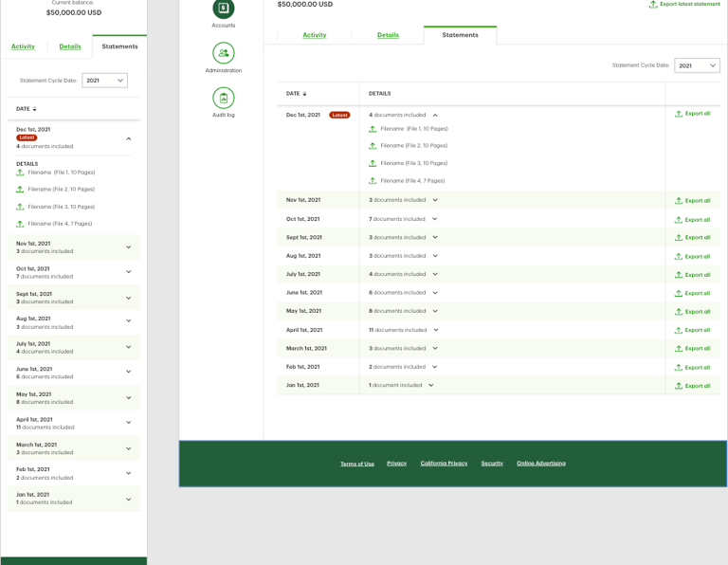Collapse Dec 1st, 2021 documents in desktop table
The width and height of the screenshot is (728, 565).
click(435, 115)
